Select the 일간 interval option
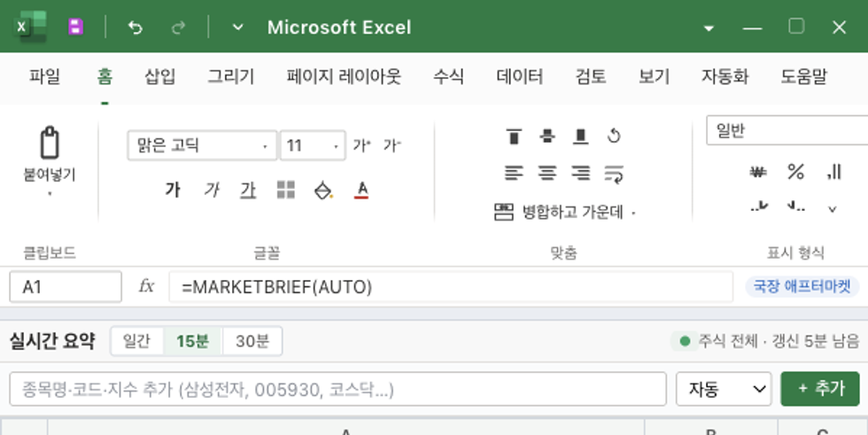The width and height of the screenshot is (868, 435). click(x=136, y=341)
